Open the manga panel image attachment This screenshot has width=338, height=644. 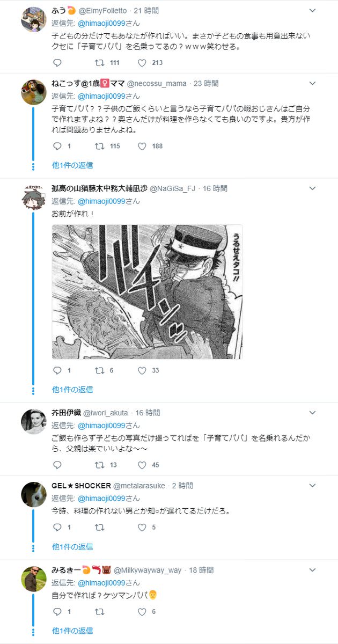tap(148, 291)
